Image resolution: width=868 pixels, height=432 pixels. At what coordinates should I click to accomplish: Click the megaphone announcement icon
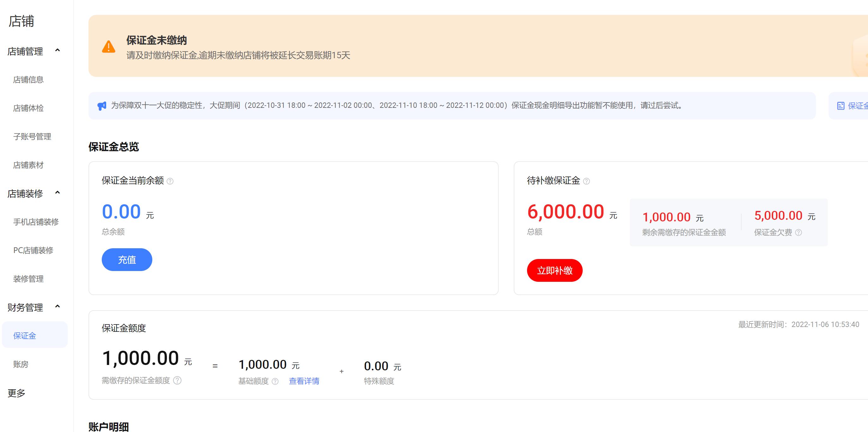(101, 106)
